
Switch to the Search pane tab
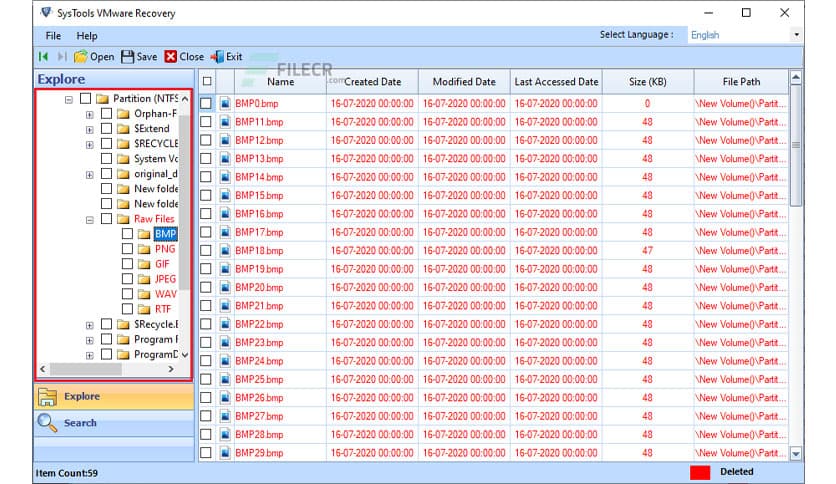tap(114, 423)
